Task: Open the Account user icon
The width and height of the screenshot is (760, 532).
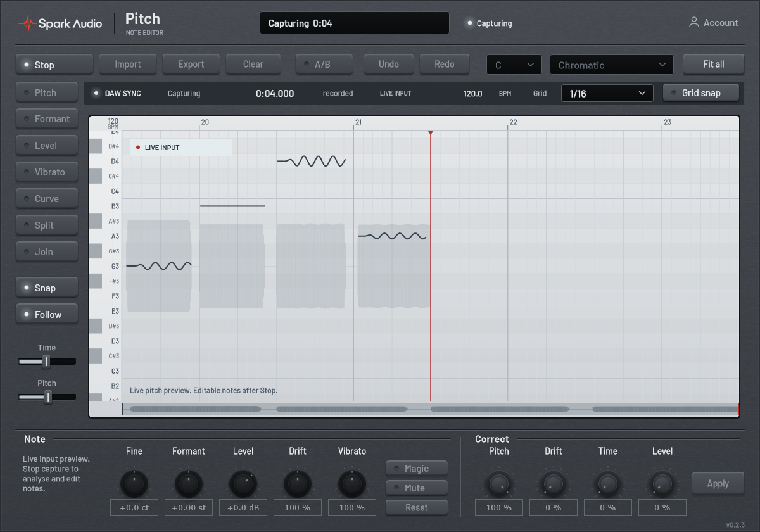Action: [x=694, y=22]
